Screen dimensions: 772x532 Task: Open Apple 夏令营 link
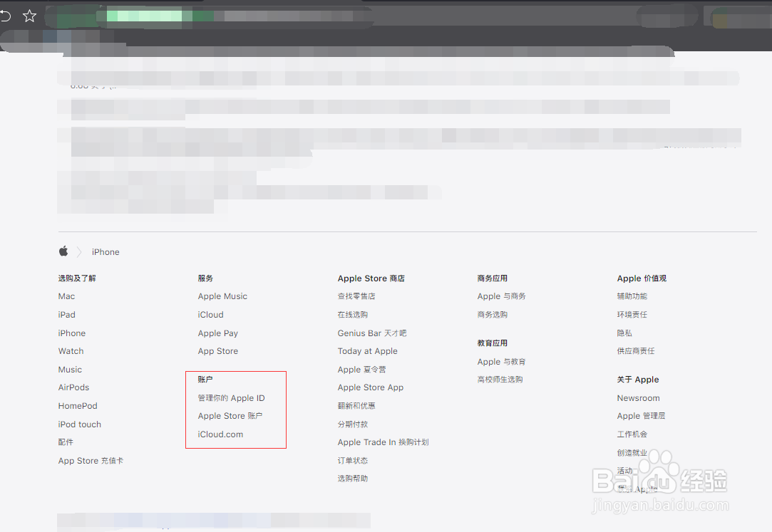[362, 369]
